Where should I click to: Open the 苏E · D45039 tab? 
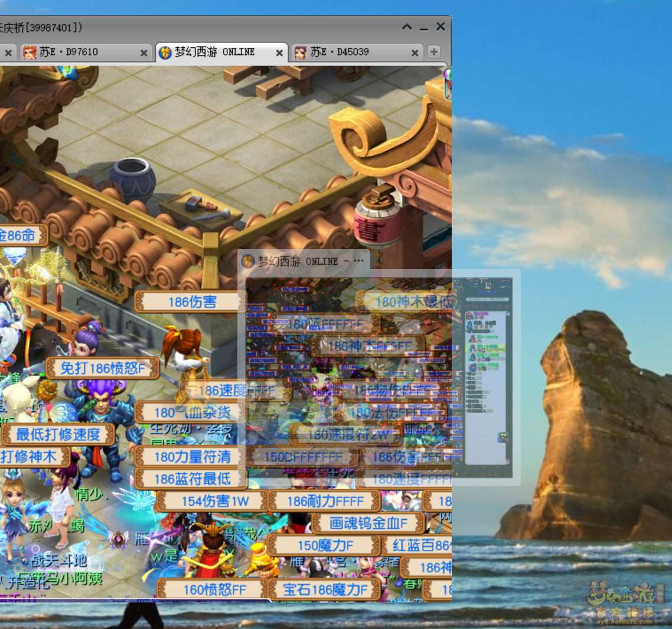(357, 53)
